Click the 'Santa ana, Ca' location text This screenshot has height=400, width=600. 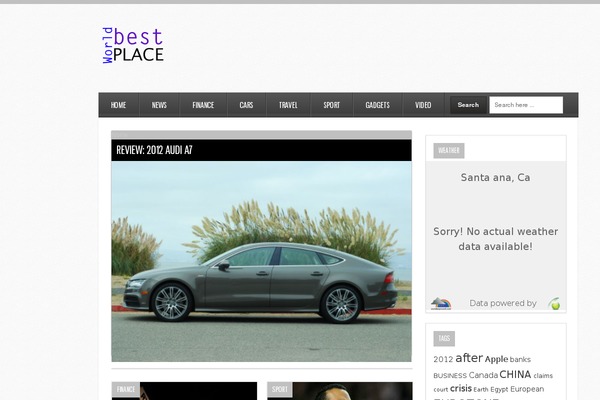tap(496, 178)
